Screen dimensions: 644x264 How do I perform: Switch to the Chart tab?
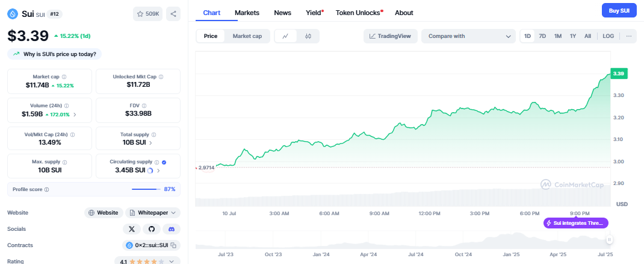coord(211,13)
